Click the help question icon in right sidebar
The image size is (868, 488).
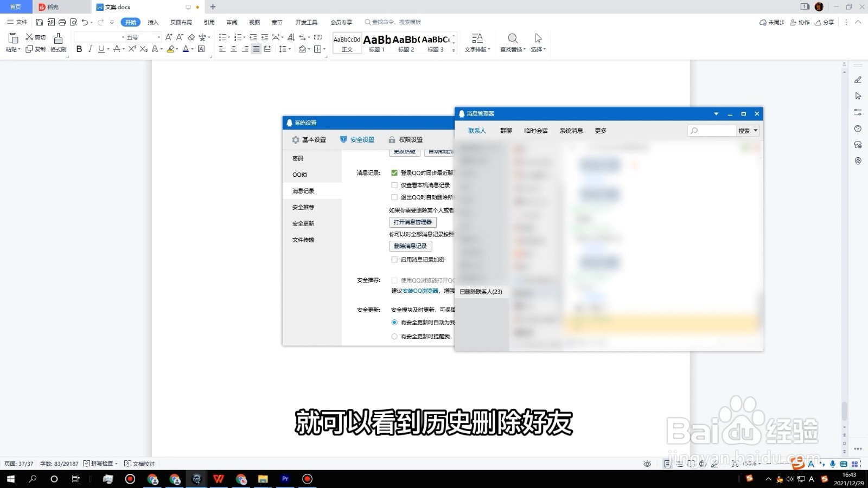coord(858,129)
